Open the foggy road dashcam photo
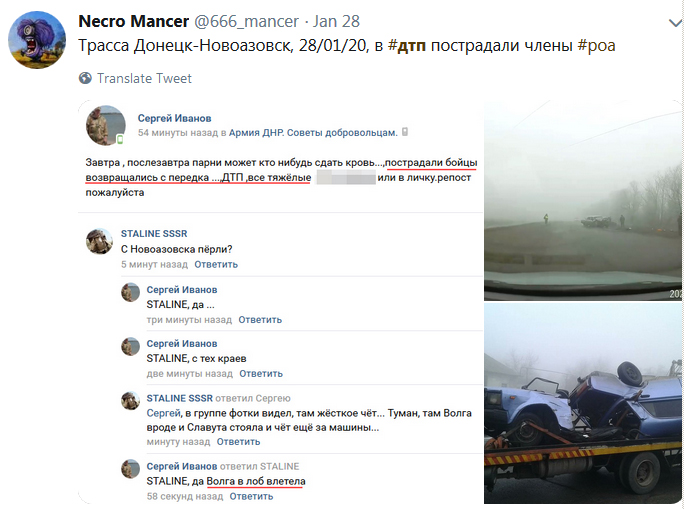The height and width of the screenshot is (509, 684). [x=583, y=200]
